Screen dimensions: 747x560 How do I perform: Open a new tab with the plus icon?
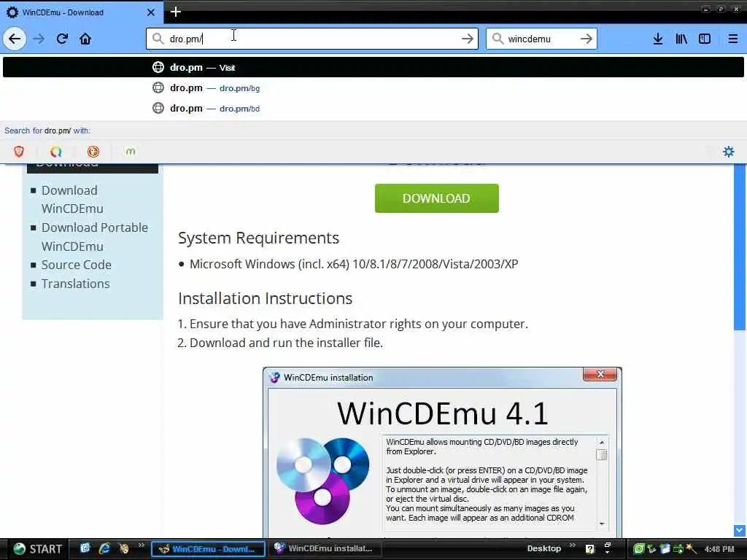click(x=175, y=12)
